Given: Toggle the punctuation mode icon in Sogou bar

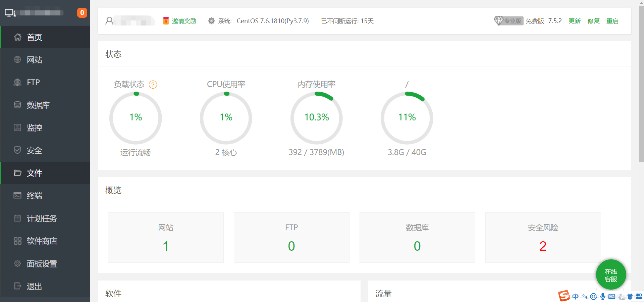Looking at the screenshot, I should 585,296.
